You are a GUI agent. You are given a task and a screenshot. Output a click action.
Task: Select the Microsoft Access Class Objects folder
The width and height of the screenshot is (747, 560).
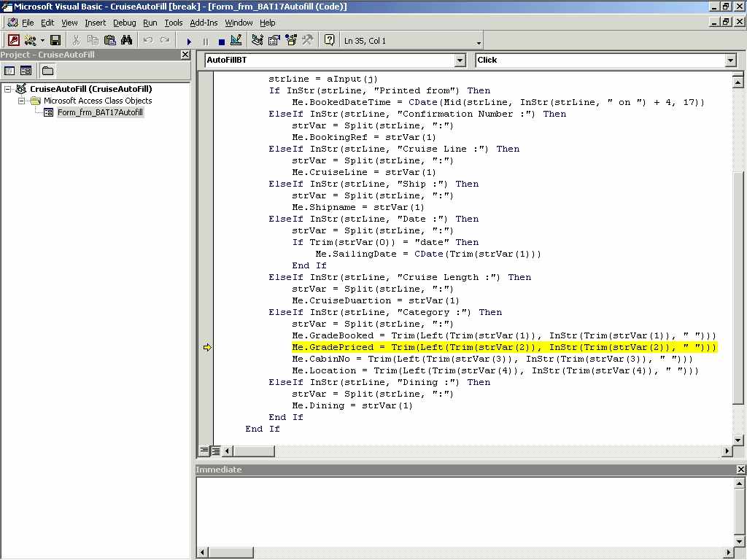point(98,101)
